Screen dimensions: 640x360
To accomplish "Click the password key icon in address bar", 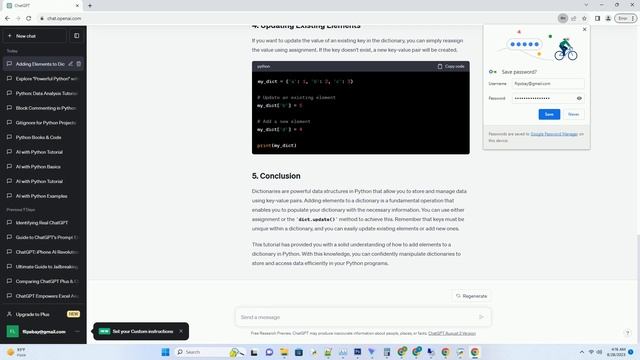I will 562,18.
